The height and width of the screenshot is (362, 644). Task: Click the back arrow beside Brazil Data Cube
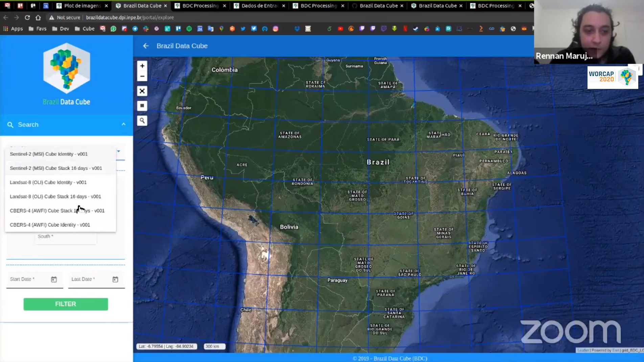146,46
